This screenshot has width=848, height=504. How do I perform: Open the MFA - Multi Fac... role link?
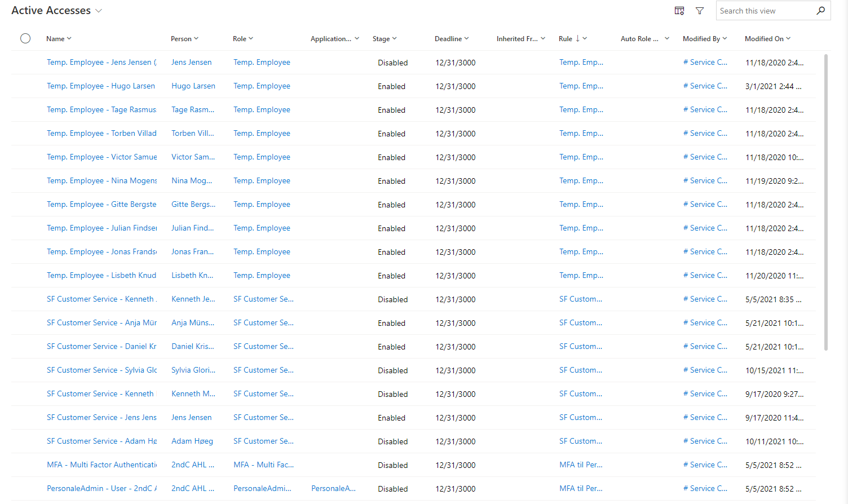(263, 465)
